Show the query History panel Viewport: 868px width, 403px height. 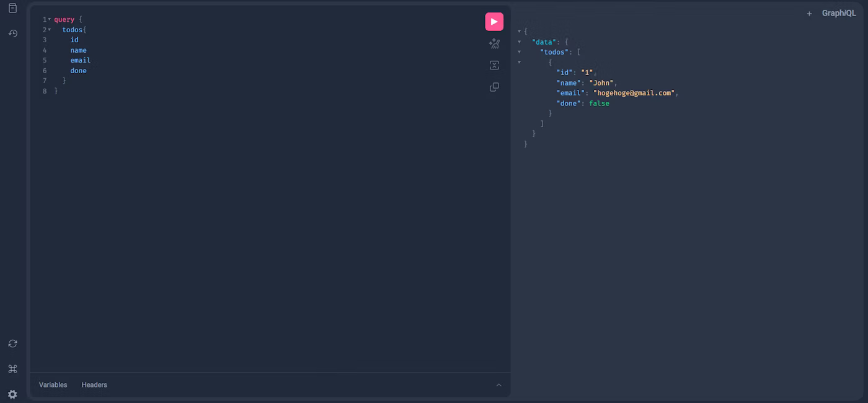click(x=12, y=33)
